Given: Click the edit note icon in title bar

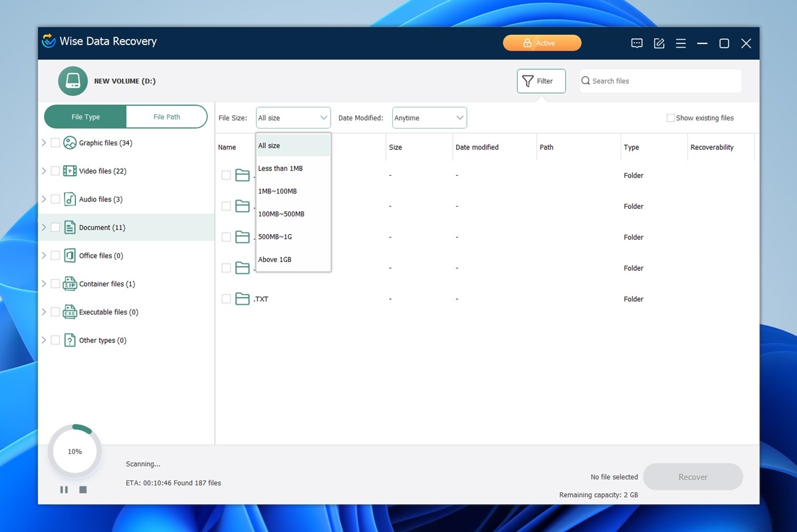Looking at the screenshot, I should [659, 43].
